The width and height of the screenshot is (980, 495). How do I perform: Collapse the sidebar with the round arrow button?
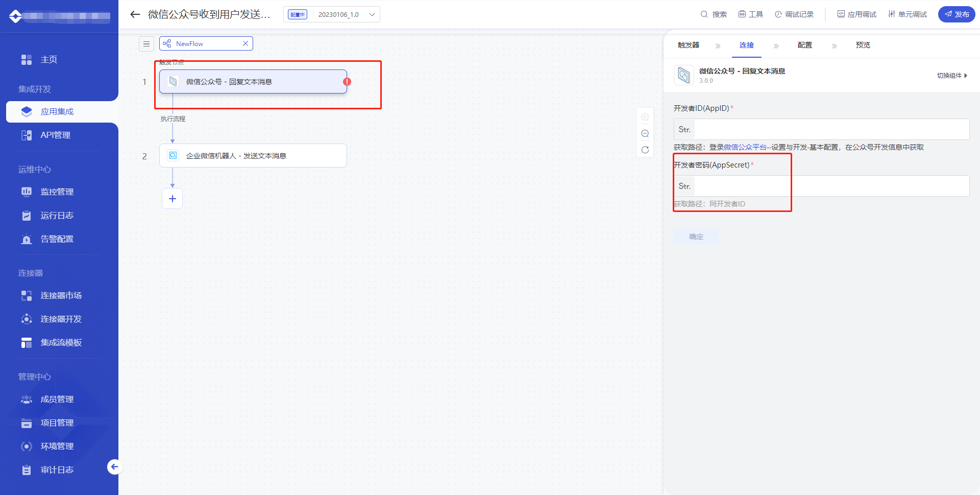(x=114, y=466)
